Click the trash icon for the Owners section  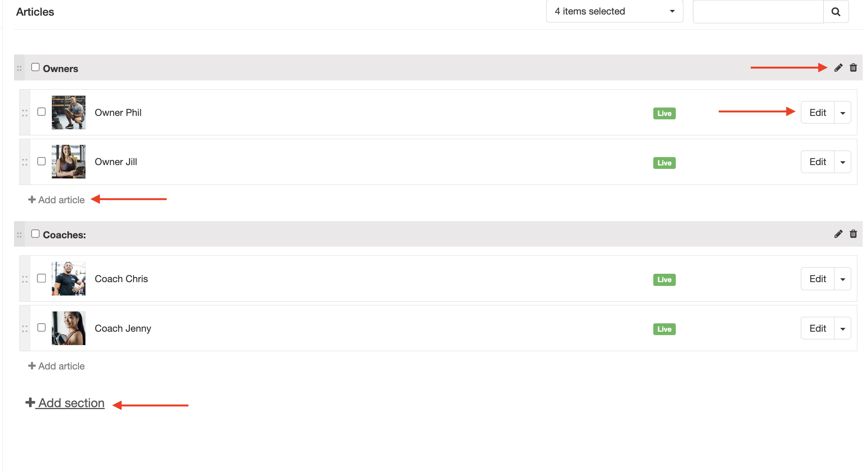coord(853,67)
